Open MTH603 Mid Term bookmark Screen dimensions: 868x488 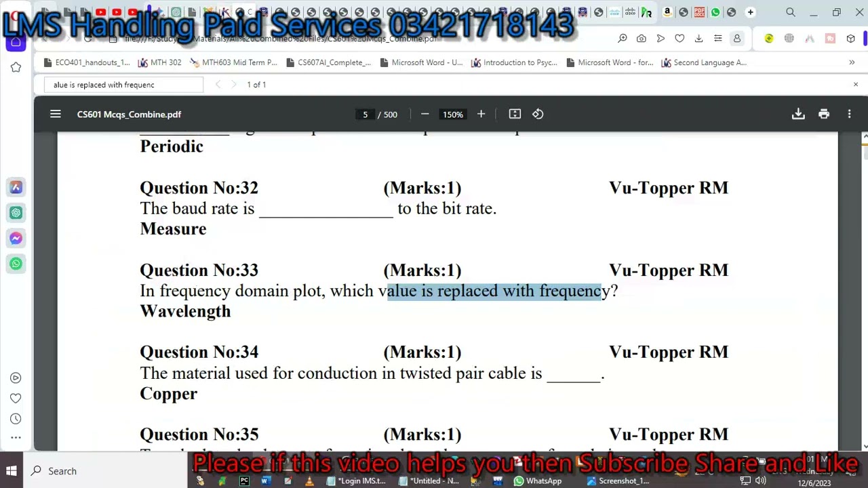233,62
